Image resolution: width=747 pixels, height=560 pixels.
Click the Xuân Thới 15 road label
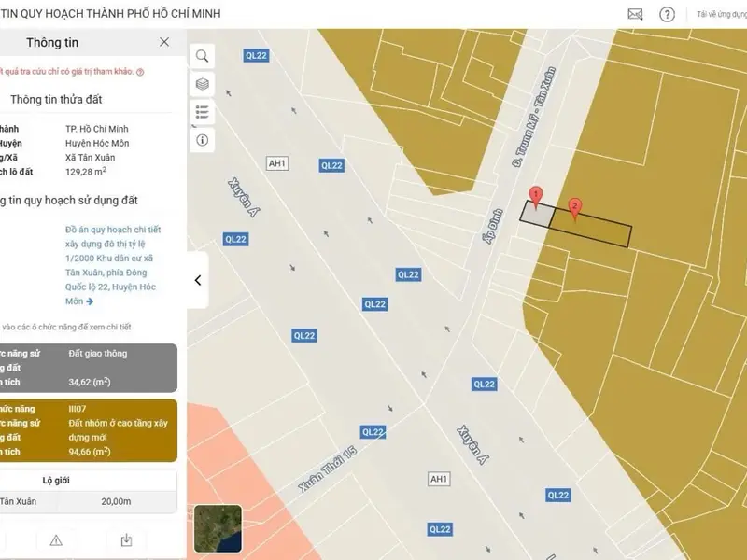pos(328,469)
